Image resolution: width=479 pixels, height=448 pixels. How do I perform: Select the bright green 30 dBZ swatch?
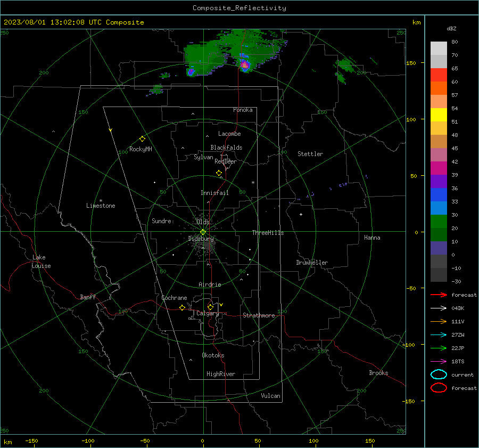pyautogui.click(x=439, y=221)
